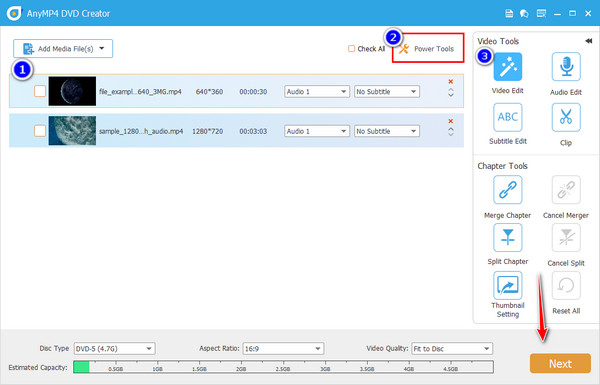Open No Subtitle dropdown for file_exampl..640_3MG.mp4
The width and height of the screenshot is (600, 385).
(x=387, y=91)
